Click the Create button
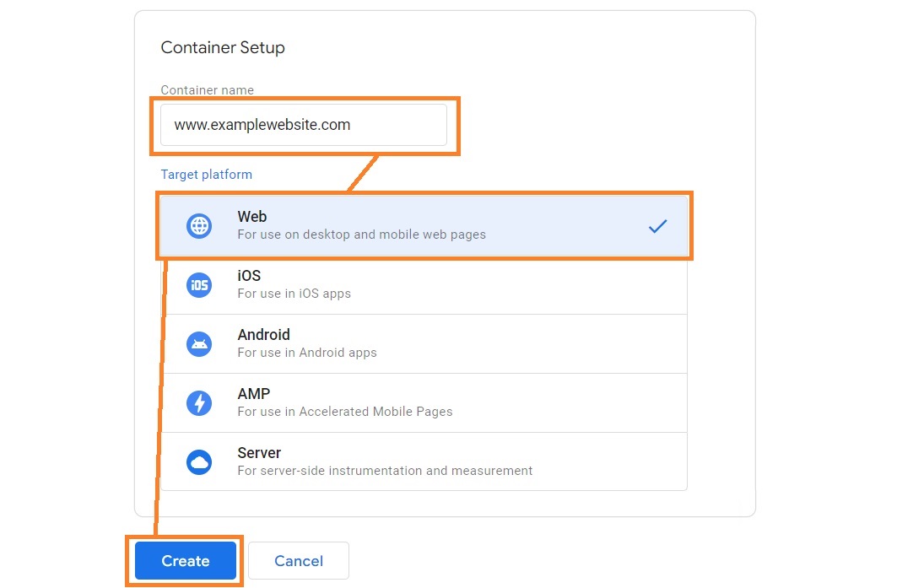The height and width of the screenshot is (588, 913). pyautogui.click(x=185, y=560)
